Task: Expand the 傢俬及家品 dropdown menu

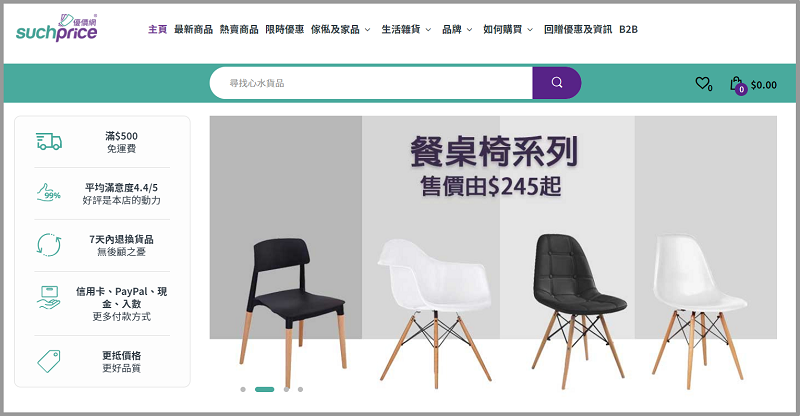Action: [x=340, y=30]
